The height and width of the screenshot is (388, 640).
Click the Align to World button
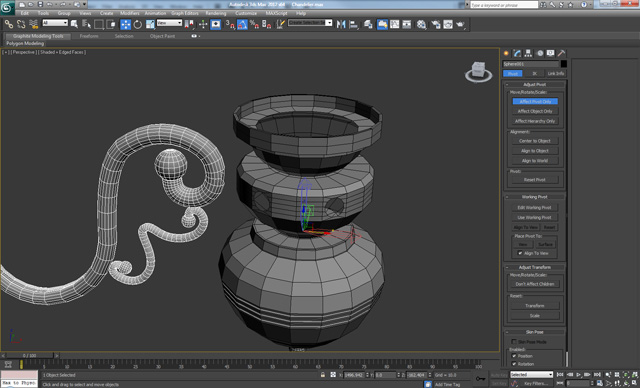[535, 160]
